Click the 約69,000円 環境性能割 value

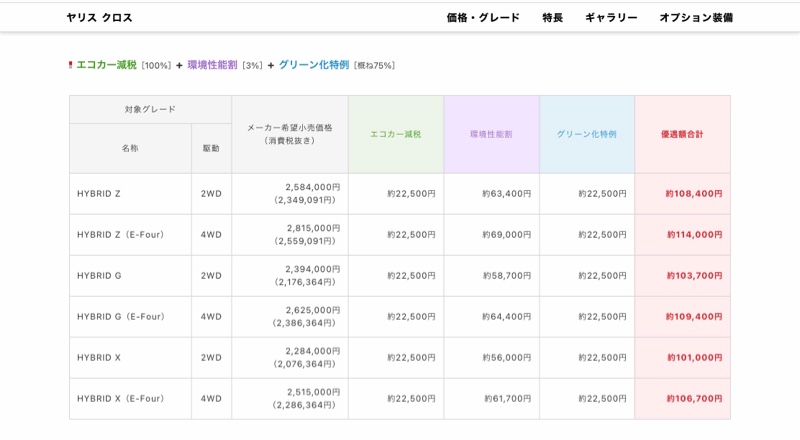tap(507, 235)
